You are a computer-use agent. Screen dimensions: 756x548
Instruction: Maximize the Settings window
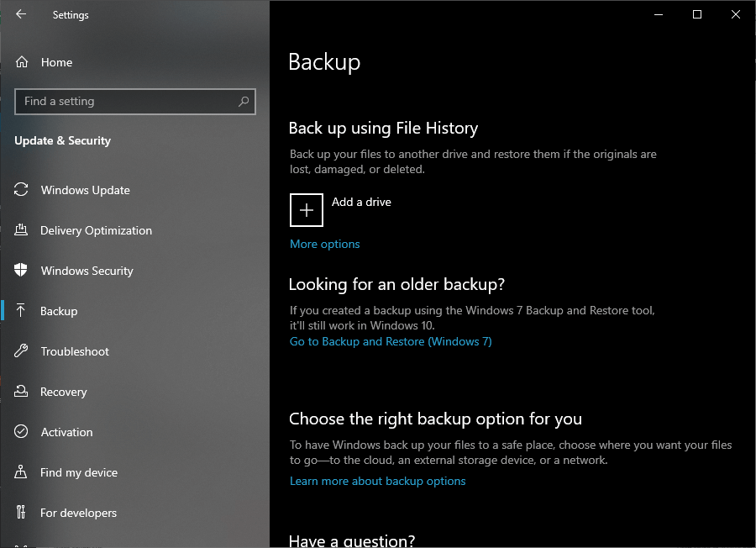click(696, 14)
